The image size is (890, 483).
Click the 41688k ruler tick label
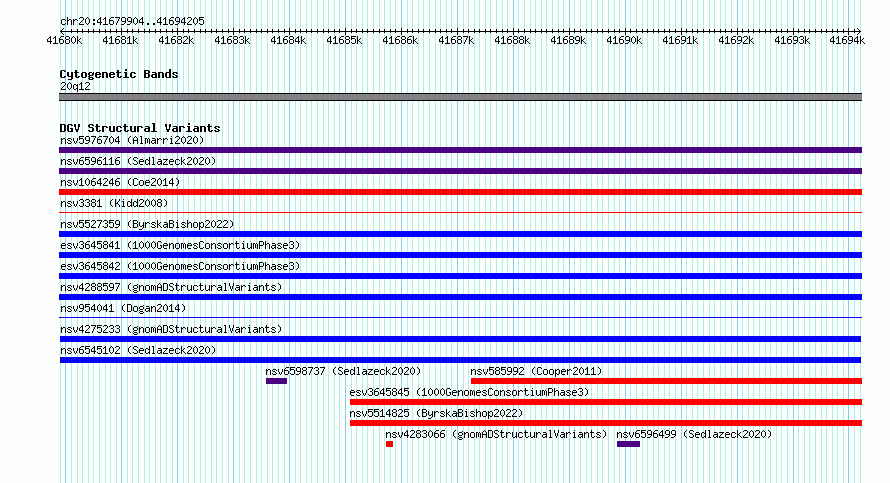(x=512, y=40)
